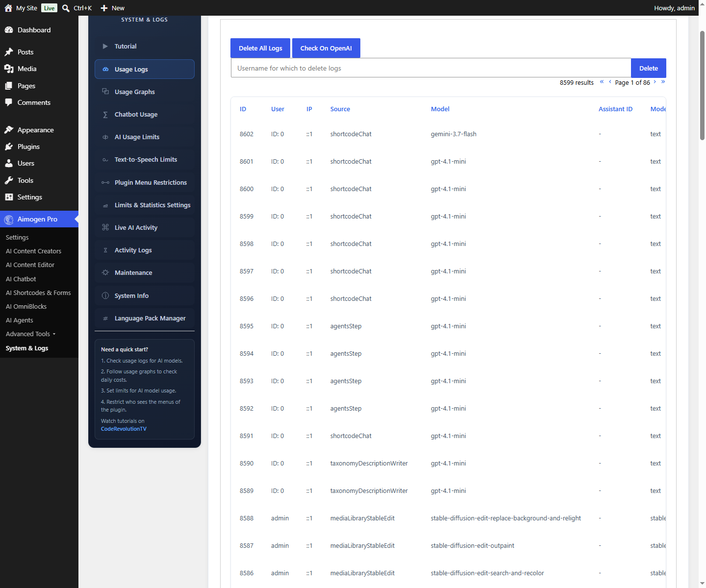Viewport: 706px width, 588px height.
Task: Select taxonomyDescriptionWriter in row 8590
Action: click(x=369, y=464)
